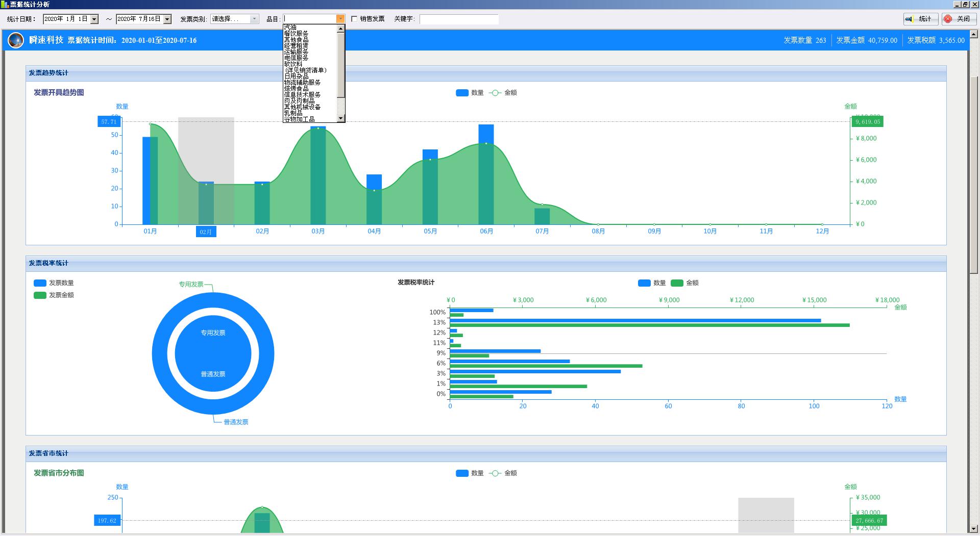
Task: Toggle the 金额 legend in the trend chart
Action: pyautogui.click(x=503, y=93)
